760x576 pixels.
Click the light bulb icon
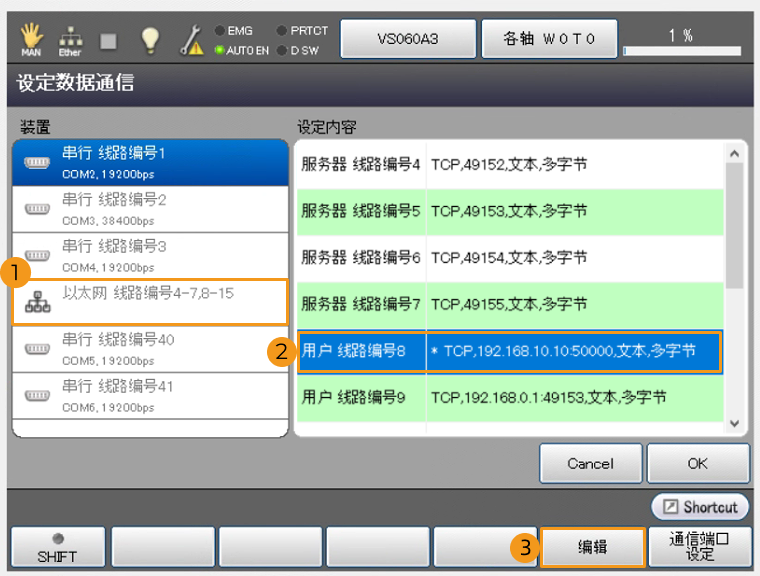pos(150,40)
